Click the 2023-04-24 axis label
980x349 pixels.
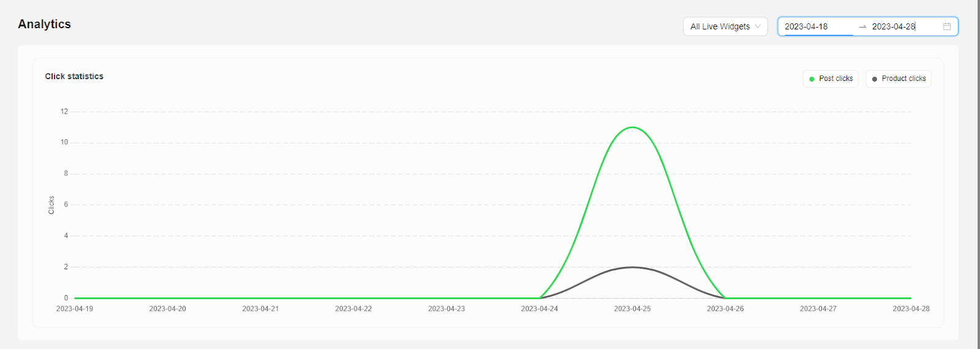540,309
